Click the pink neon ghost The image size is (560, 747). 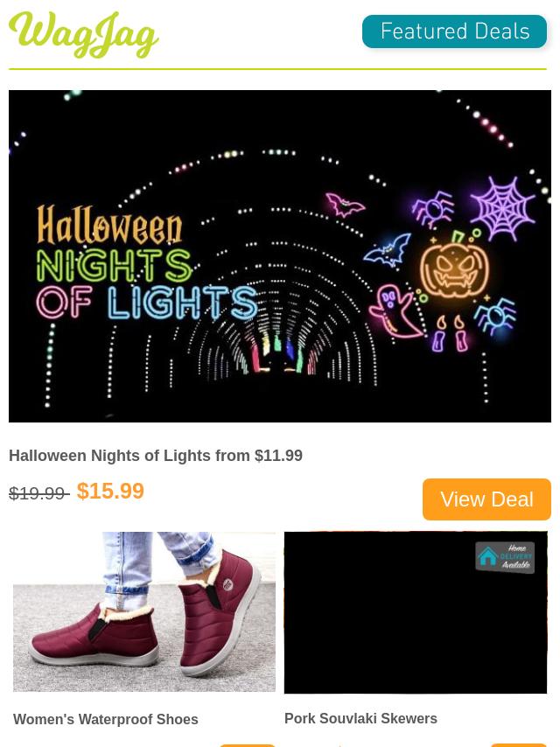(x=394, y=311)
